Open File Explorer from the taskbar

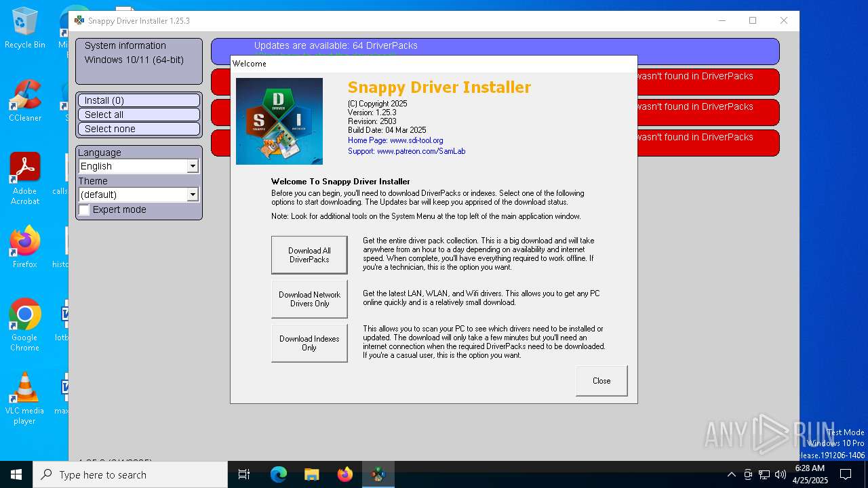[312, 474]
